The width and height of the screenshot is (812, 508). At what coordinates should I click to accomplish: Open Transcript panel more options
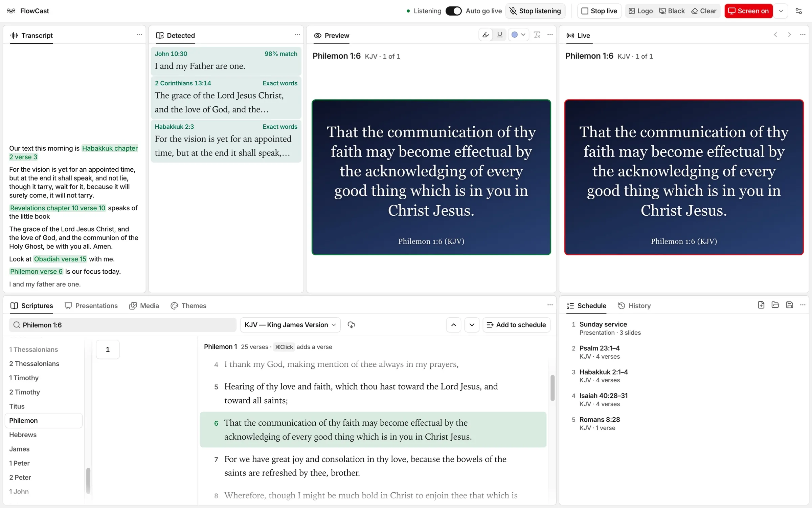[139, 35]
